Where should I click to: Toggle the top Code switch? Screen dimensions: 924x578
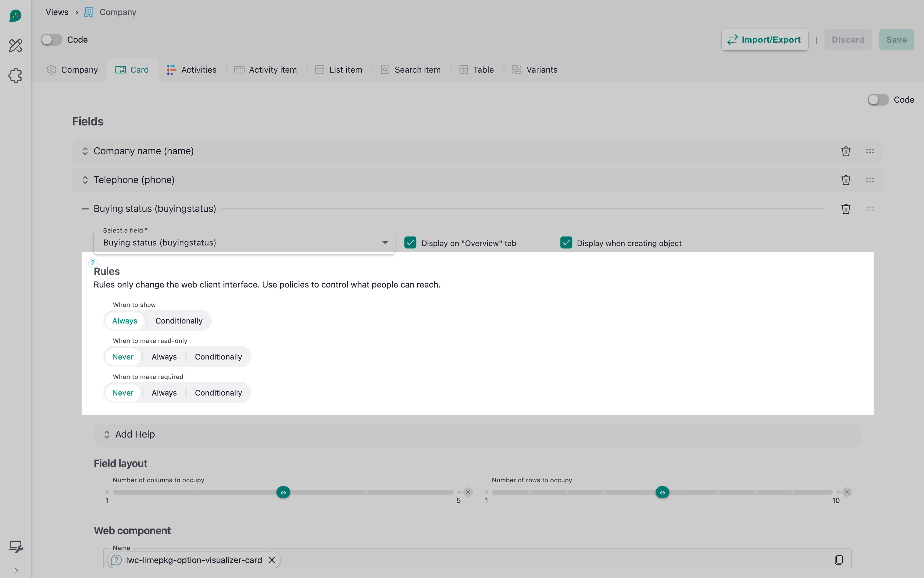pyautogui.click(x=52, y=39)
